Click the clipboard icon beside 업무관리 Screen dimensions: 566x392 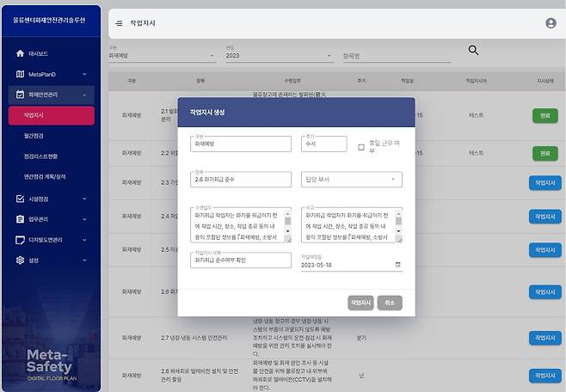21,219
